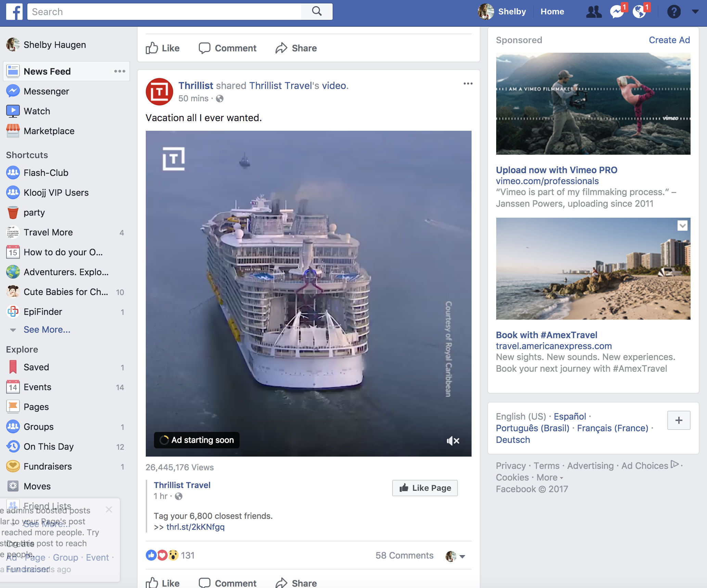Open the Thrillist post options menu
This screenshot has height=588, width=707.
(468, 84)
